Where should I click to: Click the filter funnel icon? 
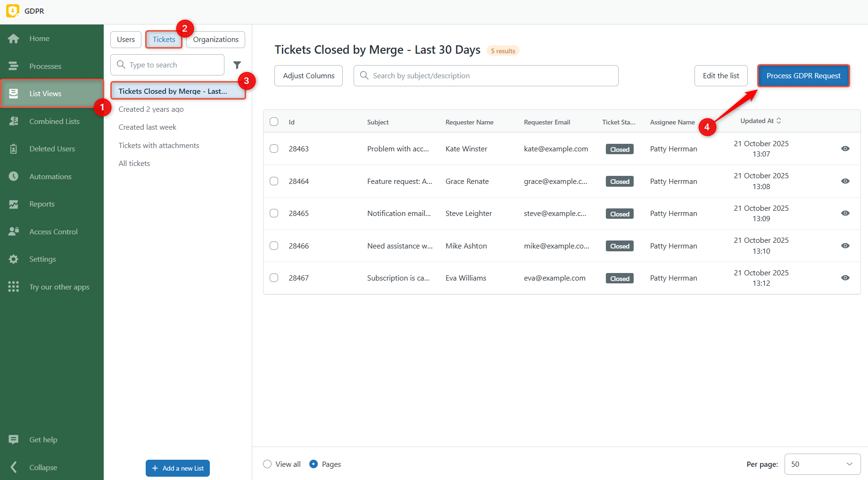point(237,65)
